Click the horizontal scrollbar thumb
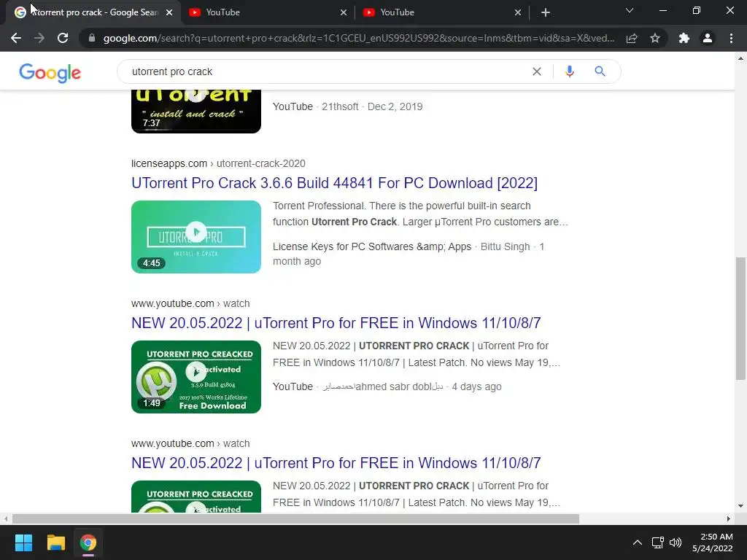Image resolution: width=747 pixels, height=560 pixels. [x=295, y=518]
